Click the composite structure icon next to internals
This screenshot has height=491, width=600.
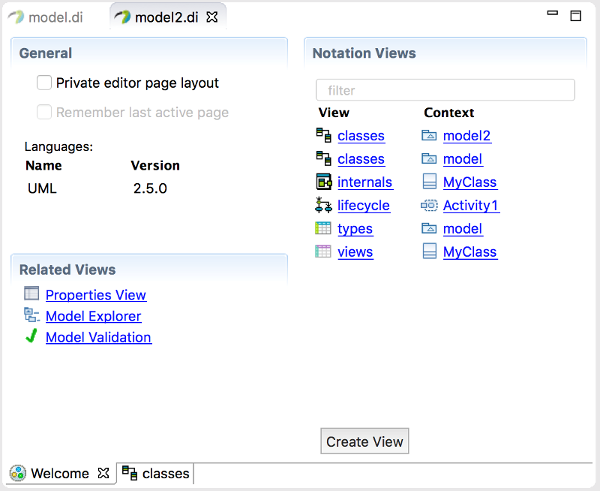point(324,182)
